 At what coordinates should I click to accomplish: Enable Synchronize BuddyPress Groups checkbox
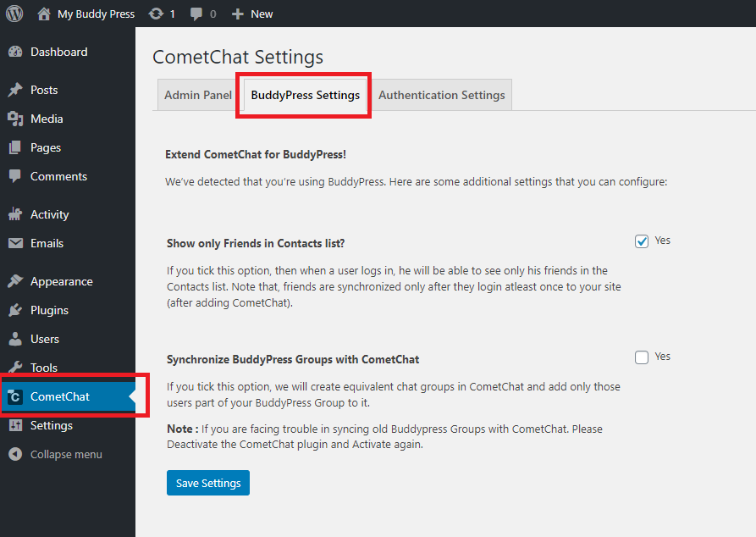point(641,357)
